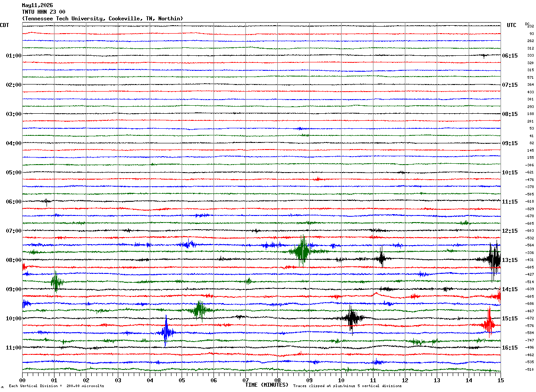
Task: Click the green burst near minute 1 above 09:00
Action: pos(55,281)
